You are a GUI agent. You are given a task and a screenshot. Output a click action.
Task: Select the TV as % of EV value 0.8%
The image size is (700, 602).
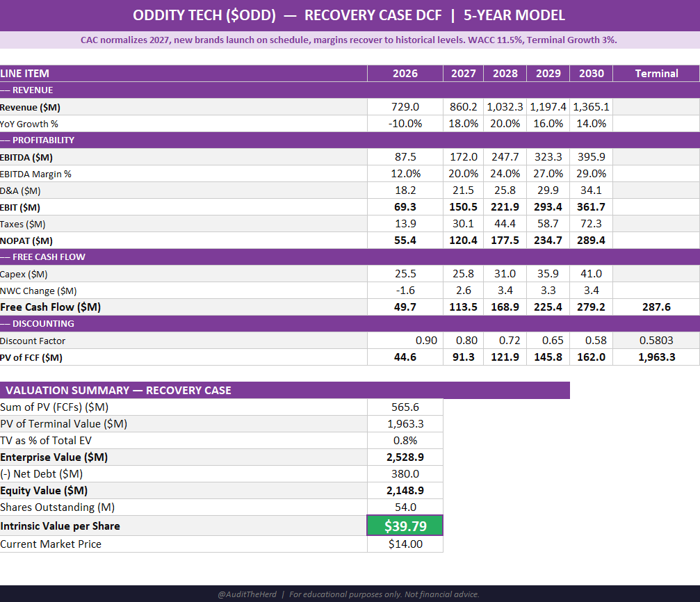click(x=405, y=441)
